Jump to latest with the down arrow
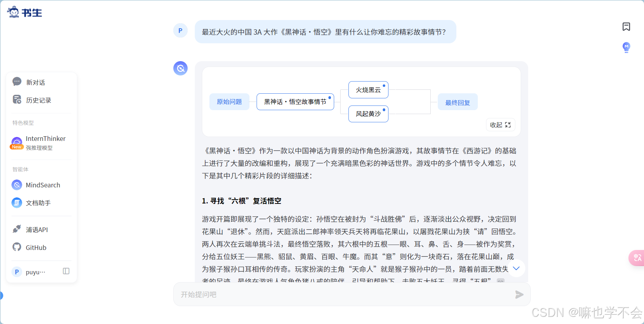Screen dimensions: 644x324 516,268
